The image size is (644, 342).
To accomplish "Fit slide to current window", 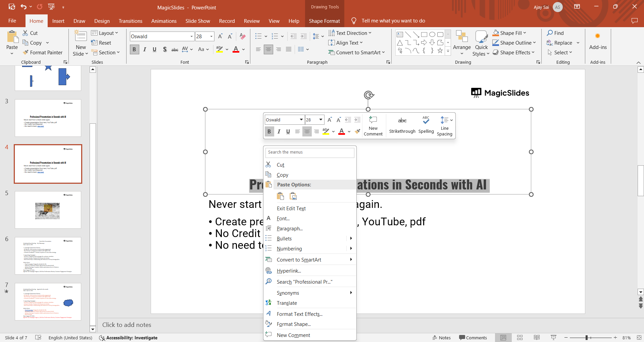I will click(x=639, y=338).
